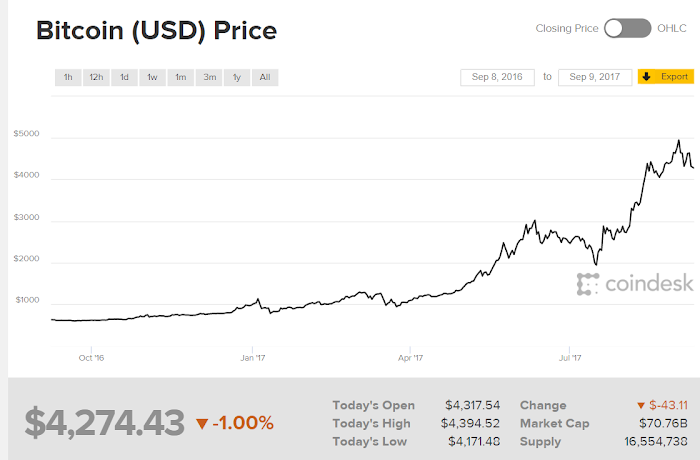Select the 1y range button
The height and width of the screenshot is (460, 700).
click(237, 77)
